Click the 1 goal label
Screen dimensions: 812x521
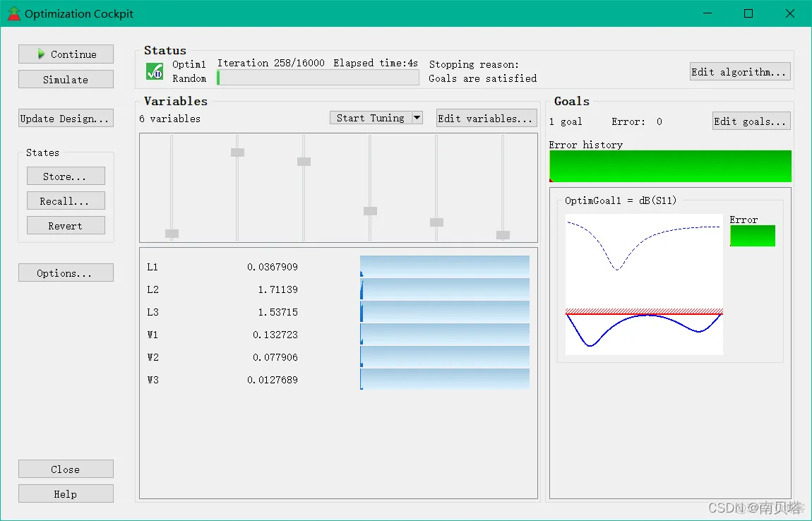[566, 121]
